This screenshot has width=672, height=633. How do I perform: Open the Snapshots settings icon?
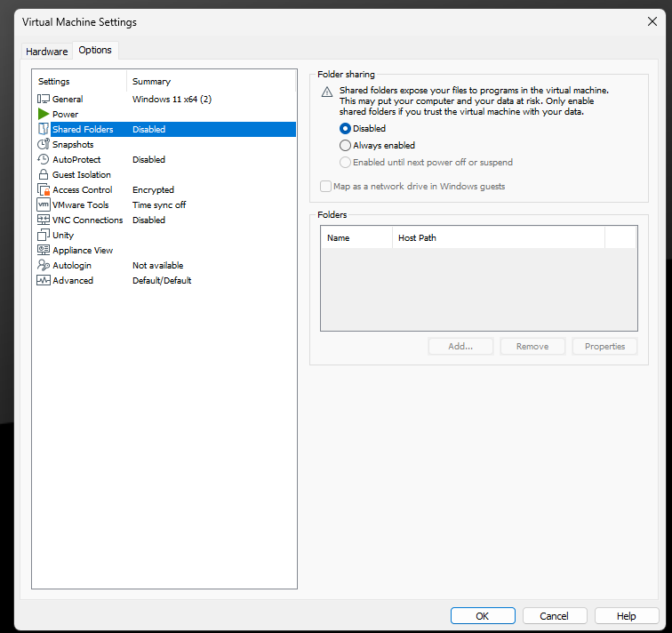[44, 144]
